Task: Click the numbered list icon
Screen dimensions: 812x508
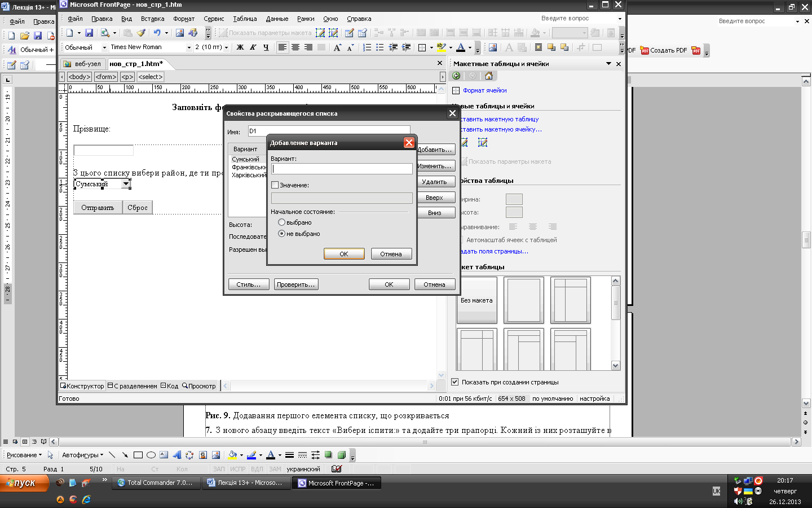Action: [x=367, y=47]
